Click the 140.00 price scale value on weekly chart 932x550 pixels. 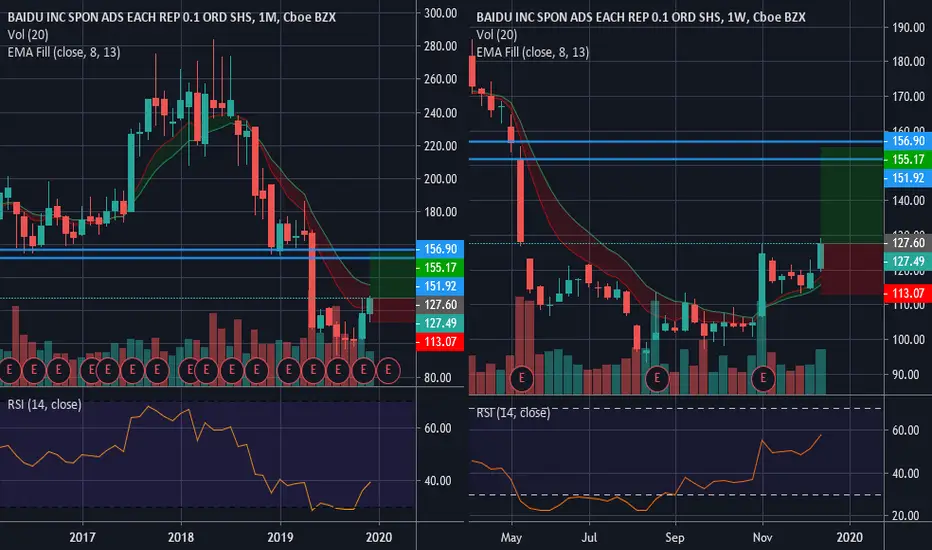(909, 200)
